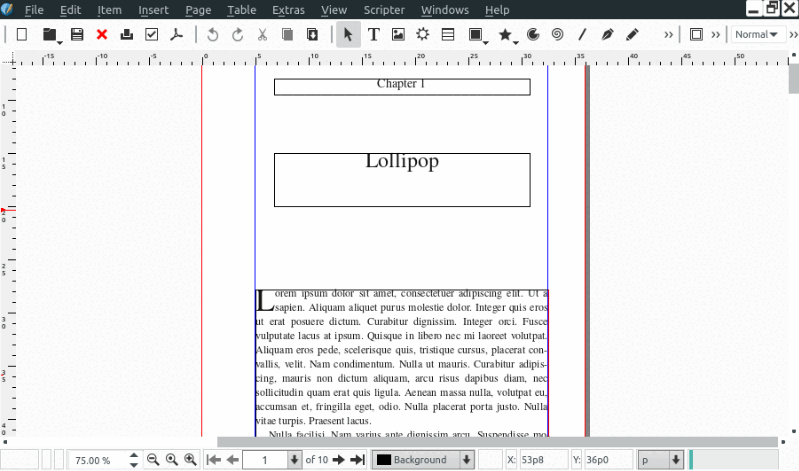Select the Text Frame tool
Image resolution: width=799 pixels, height=471 pixels.
click(373, 35)
